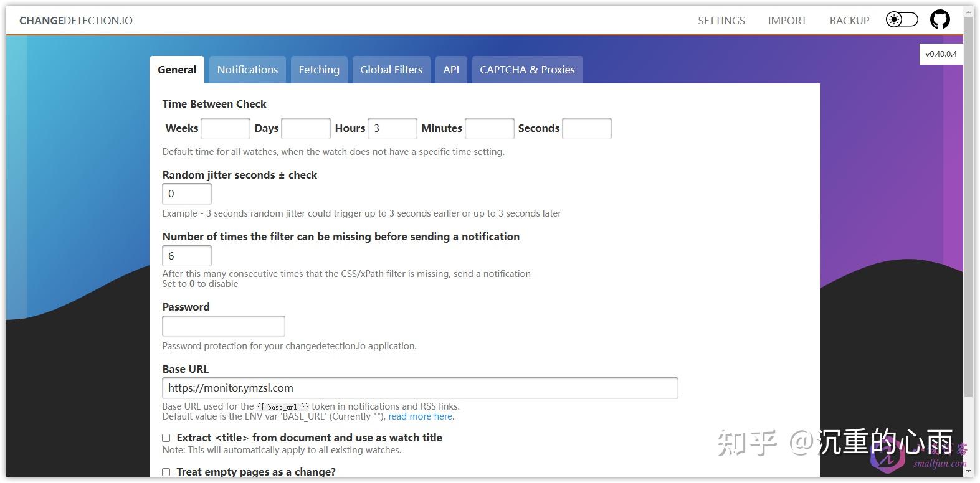Click the {{ base_url }} token text
The width and height of the screenshot is (980, 483).
pos(283,406)
